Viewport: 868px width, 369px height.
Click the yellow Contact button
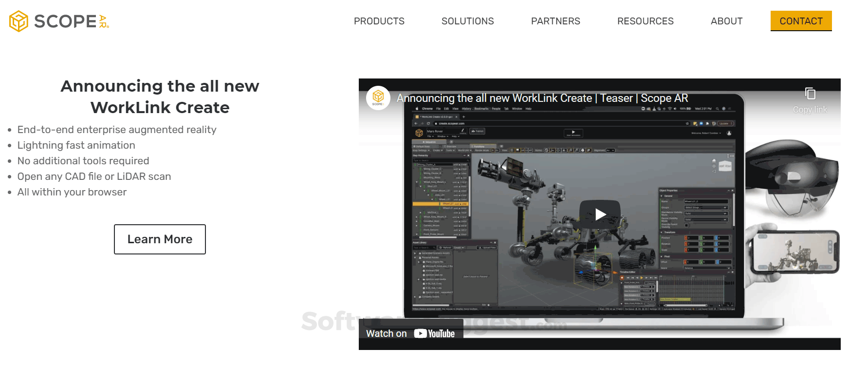801,21
